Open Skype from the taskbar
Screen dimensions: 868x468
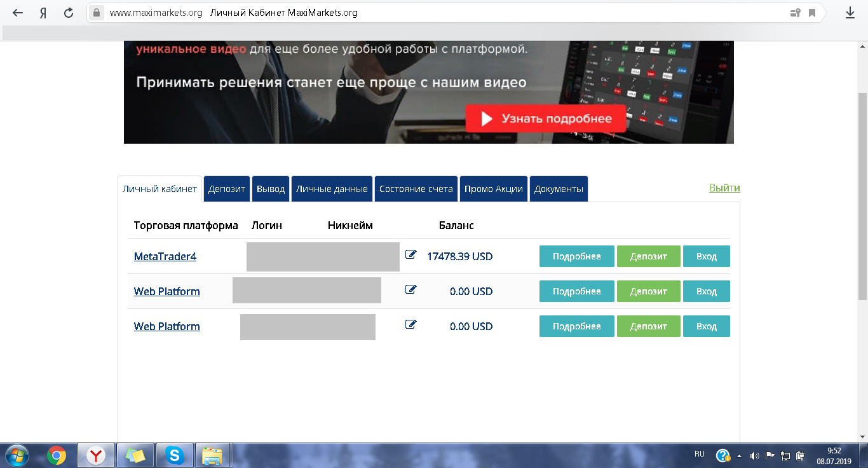(174, 455)
